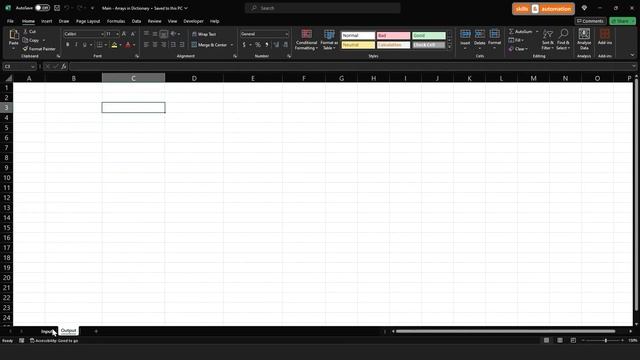The width and height of the screenshot is (640, 360).
Task: Decrease the font size
Action: click(x=133, y=34)
